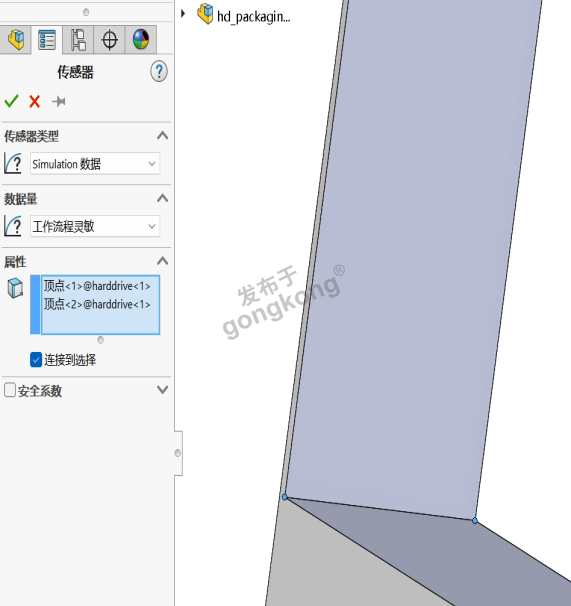Open the FeatureManager design tree tab

click(x=15, y=40)
